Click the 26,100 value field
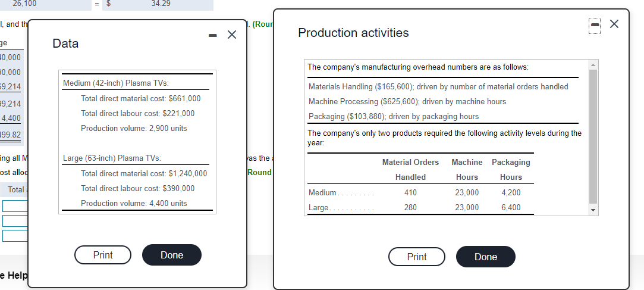The image size is (644, 290). (45, 5)
